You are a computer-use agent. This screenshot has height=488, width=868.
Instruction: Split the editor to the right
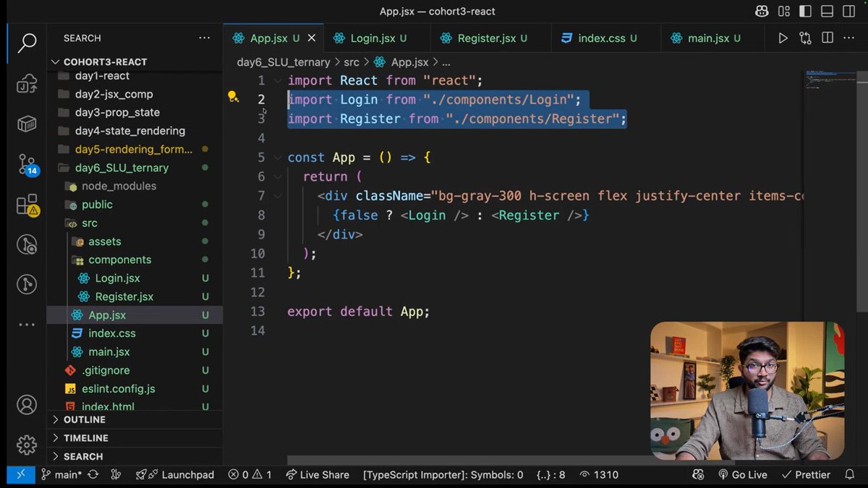click(x=827, y=38)
